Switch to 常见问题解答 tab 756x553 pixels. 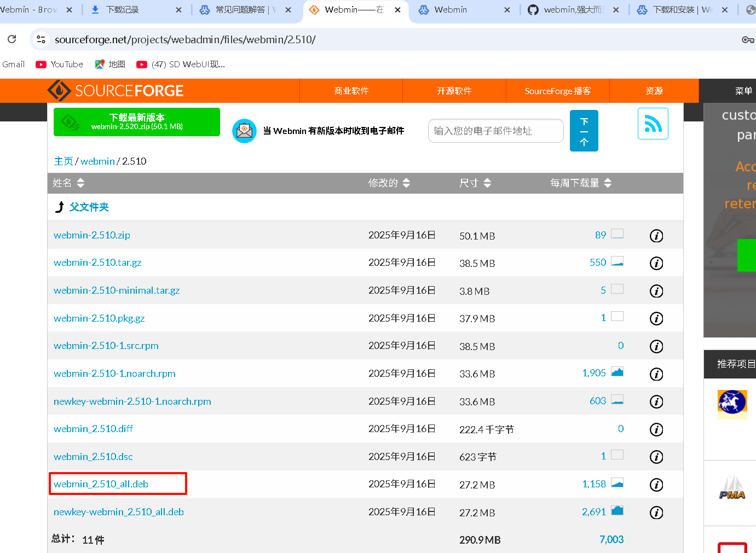click(246, 10)
